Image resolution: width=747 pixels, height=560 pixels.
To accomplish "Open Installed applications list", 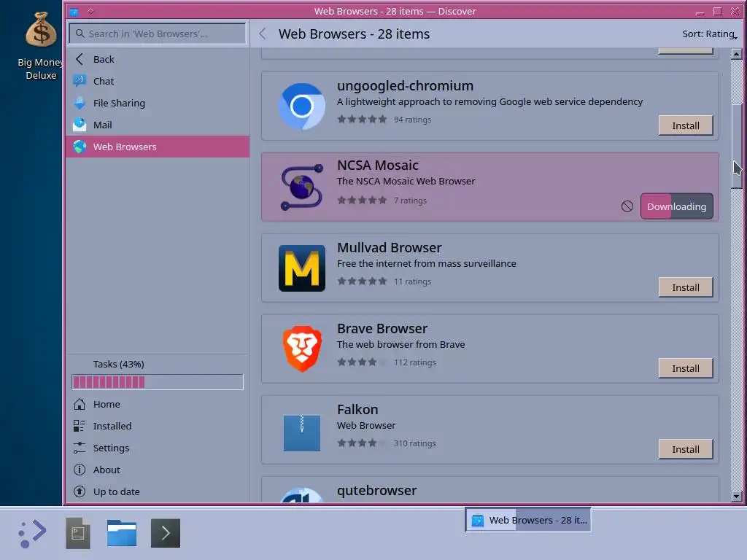I will click(158, 426).
